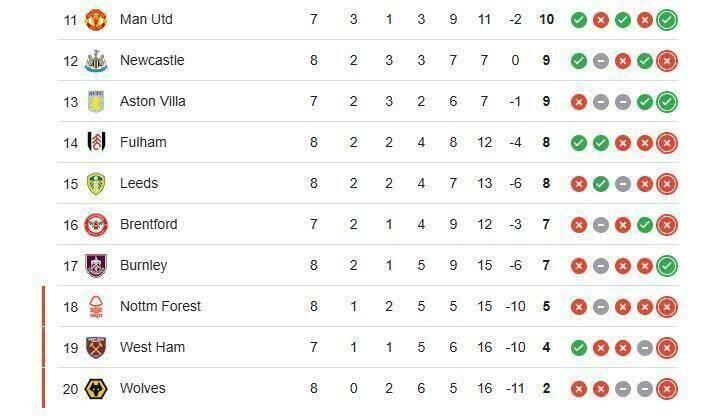
Task: Select the Aston Villa team name
Action: pos(153,101)
